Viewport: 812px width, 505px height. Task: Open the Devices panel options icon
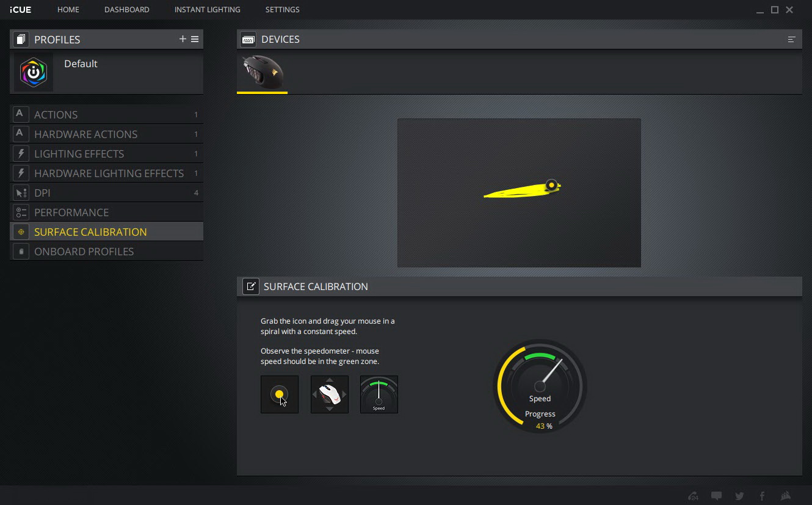pos(791,39)
